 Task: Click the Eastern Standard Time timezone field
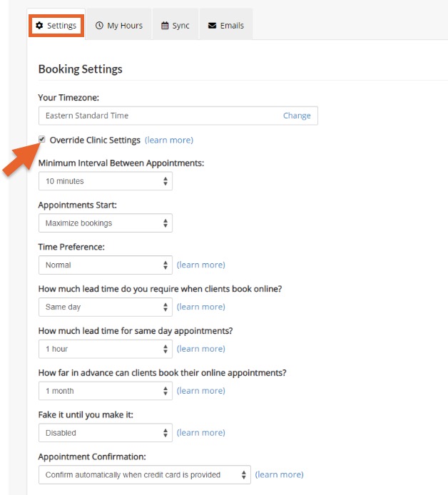point(178,116)
